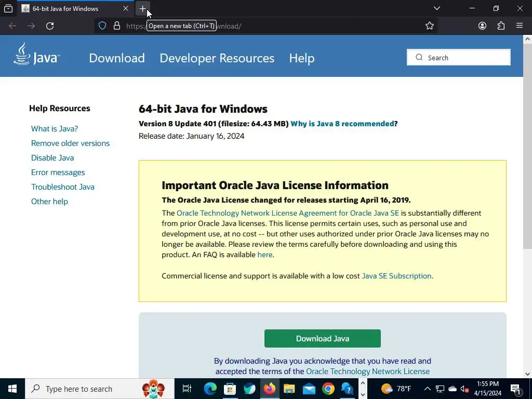This screenshot has width=532, height=399.
Task: Open the Windows Start menu
Action: point(12,389)
